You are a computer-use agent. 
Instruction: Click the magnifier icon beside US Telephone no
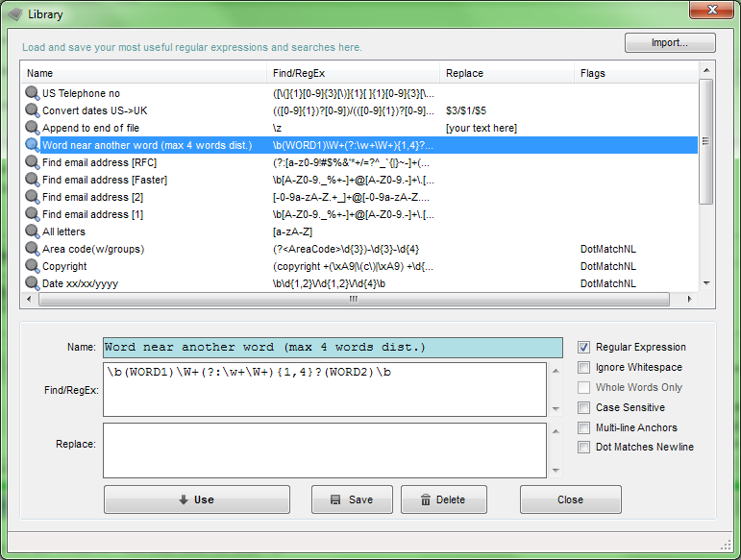click(32, 93)
